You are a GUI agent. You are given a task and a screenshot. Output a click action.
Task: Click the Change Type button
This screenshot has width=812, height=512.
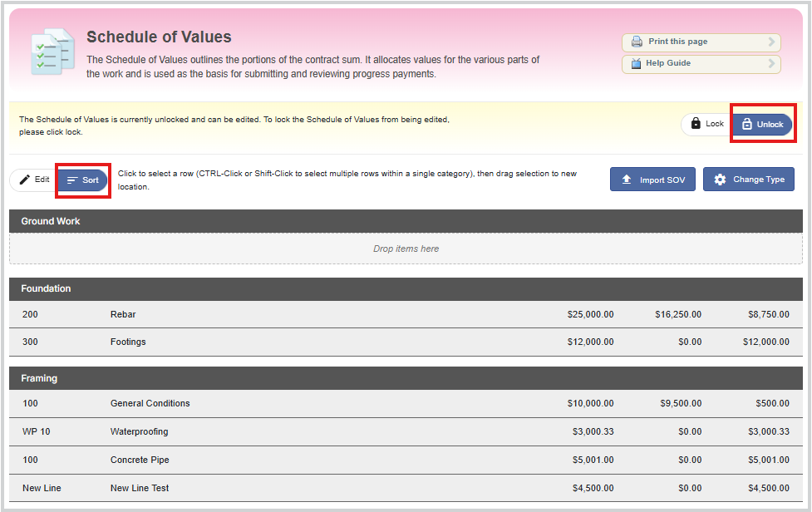coord(748,180)
